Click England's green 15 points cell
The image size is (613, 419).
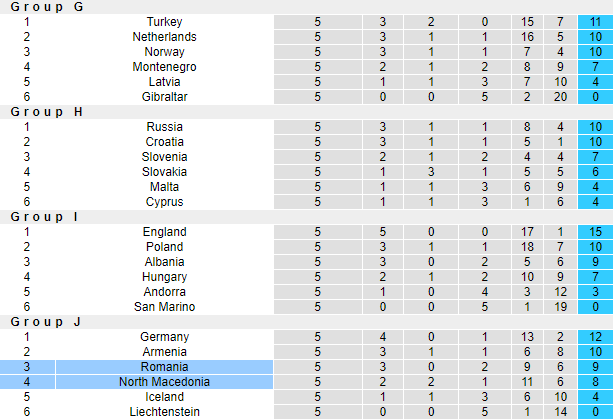pos(594,232)
